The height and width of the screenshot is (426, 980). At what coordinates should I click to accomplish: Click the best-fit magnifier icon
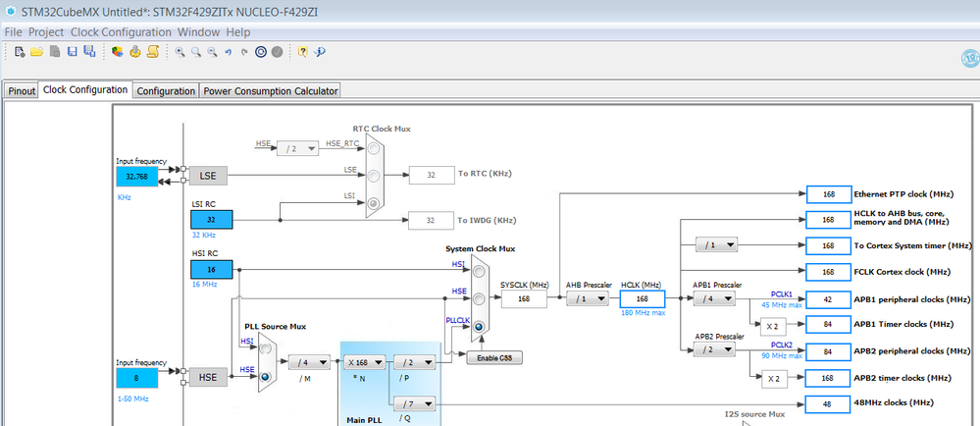pos(196,52)
